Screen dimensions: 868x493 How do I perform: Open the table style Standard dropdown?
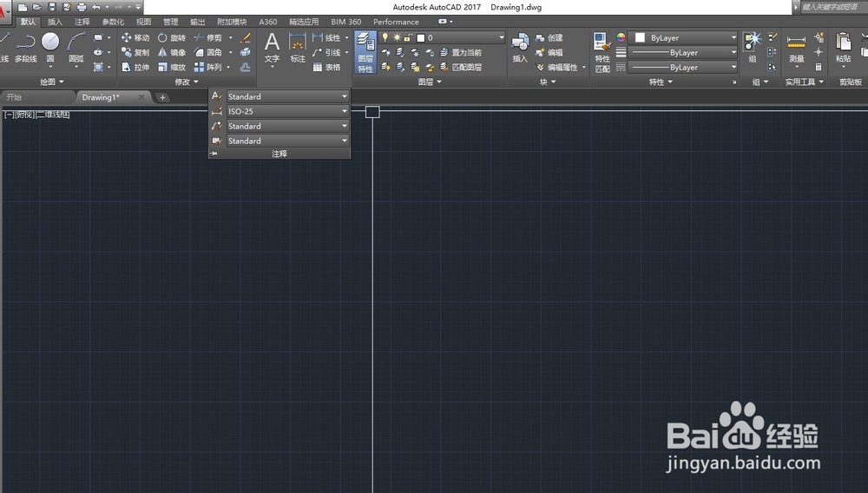pyautogui.click(x=288, y=141)
